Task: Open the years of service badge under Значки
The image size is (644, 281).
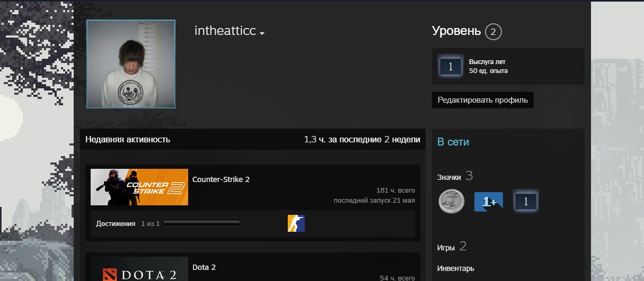Action: pos(526,202)
